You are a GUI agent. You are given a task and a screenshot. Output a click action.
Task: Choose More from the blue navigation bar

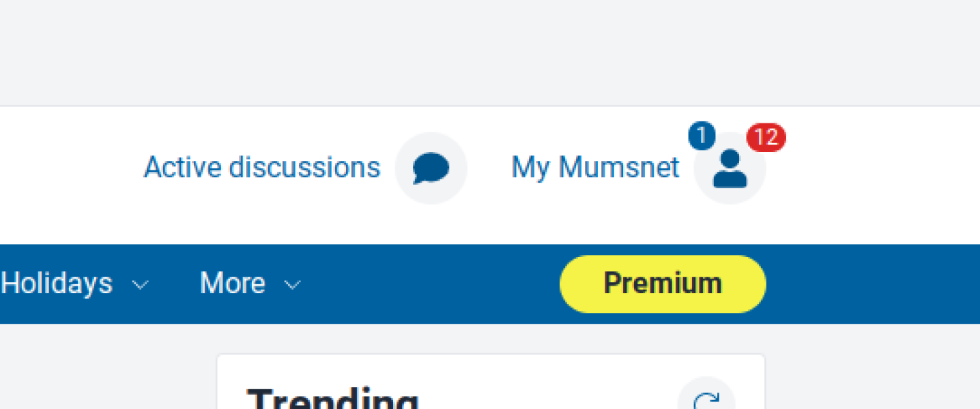232,284
